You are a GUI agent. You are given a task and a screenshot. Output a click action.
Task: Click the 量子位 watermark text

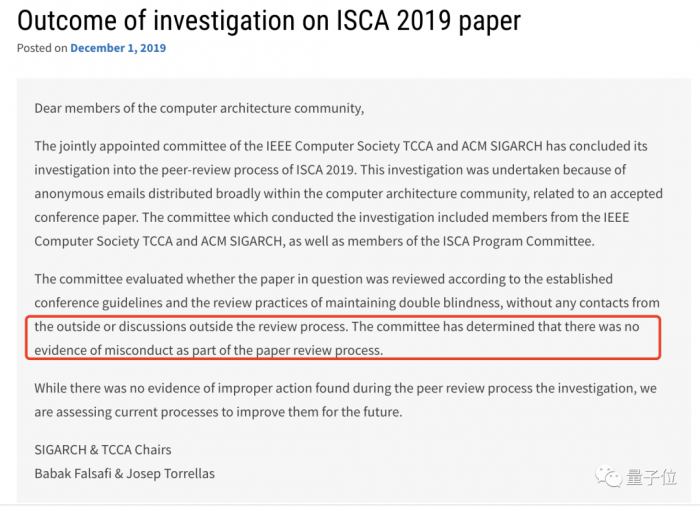click(653, 478)
